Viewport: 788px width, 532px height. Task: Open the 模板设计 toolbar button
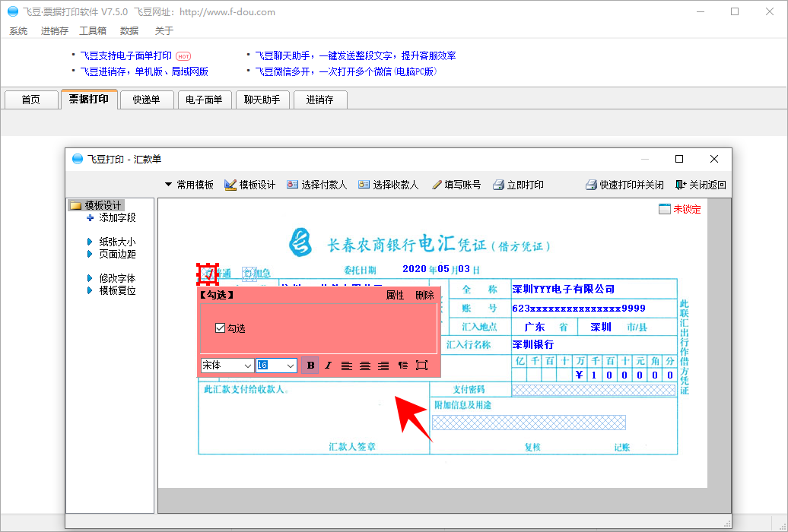249,185
